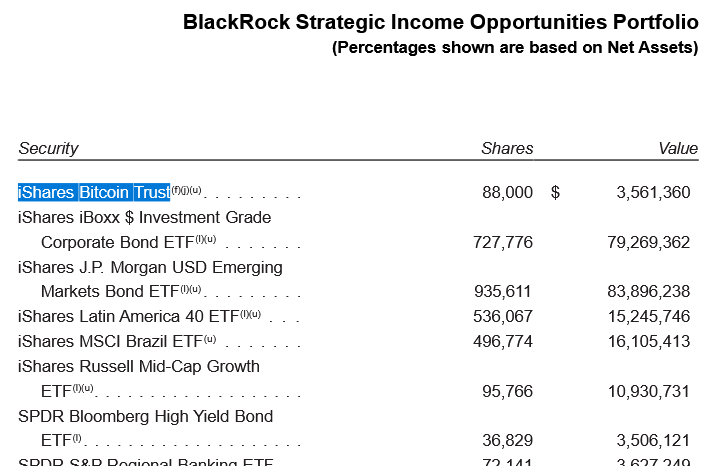Click the Shares column header
The image size is (702, 466).
(507, 148)
